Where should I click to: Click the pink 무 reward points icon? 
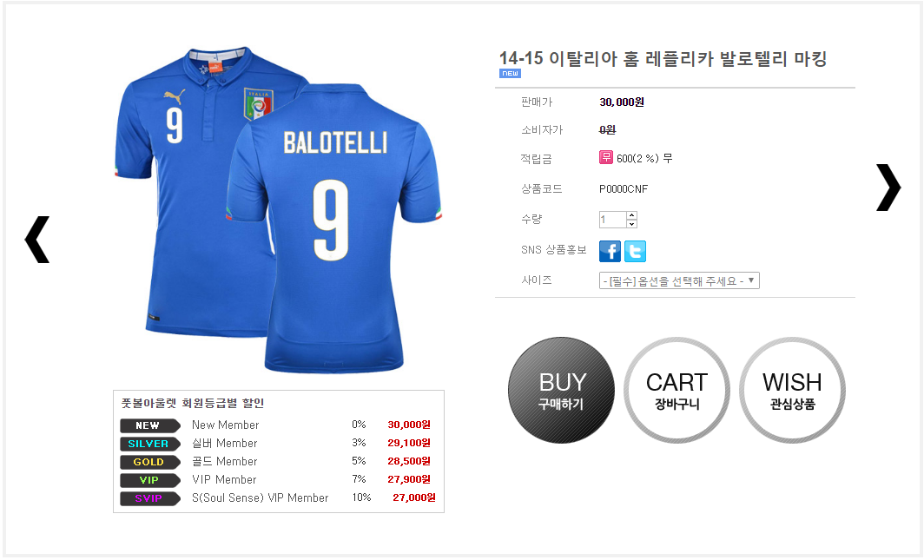[x=606, y=157]
